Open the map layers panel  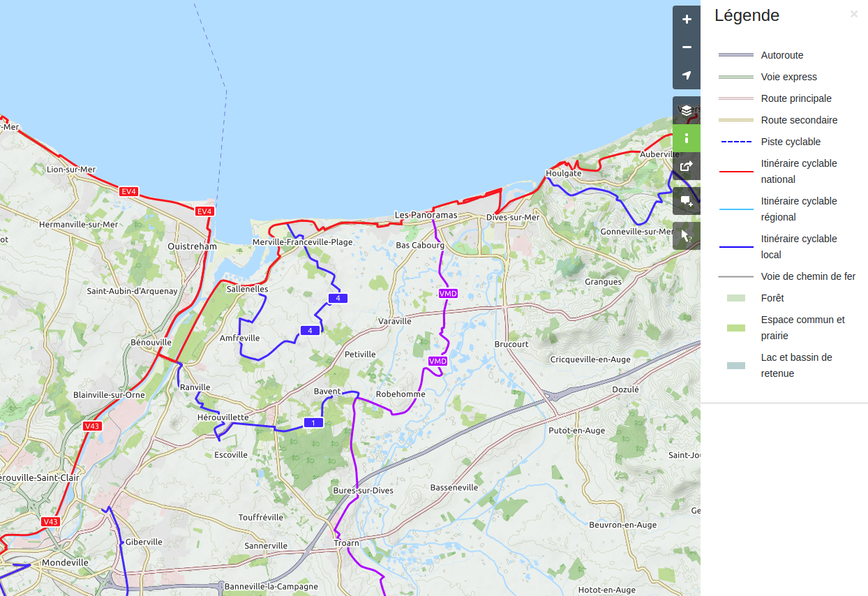pyautogui.click(x=687, y=110)
